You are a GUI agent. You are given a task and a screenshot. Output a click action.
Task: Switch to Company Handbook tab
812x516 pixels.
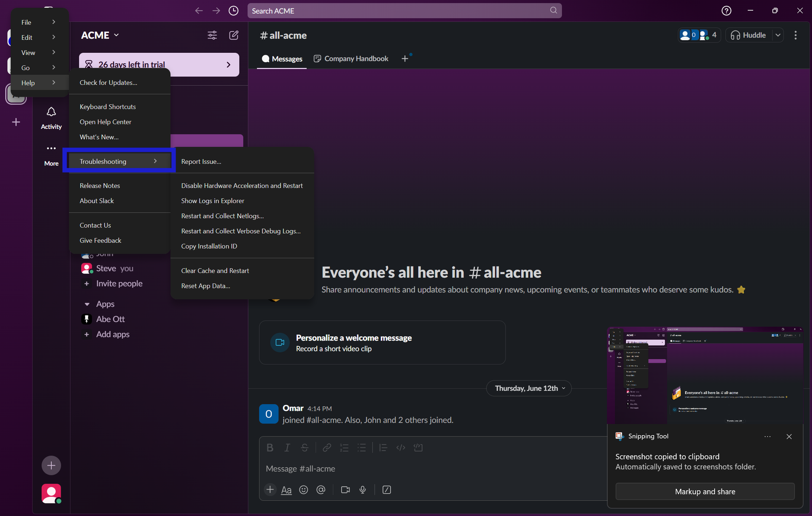351,59
